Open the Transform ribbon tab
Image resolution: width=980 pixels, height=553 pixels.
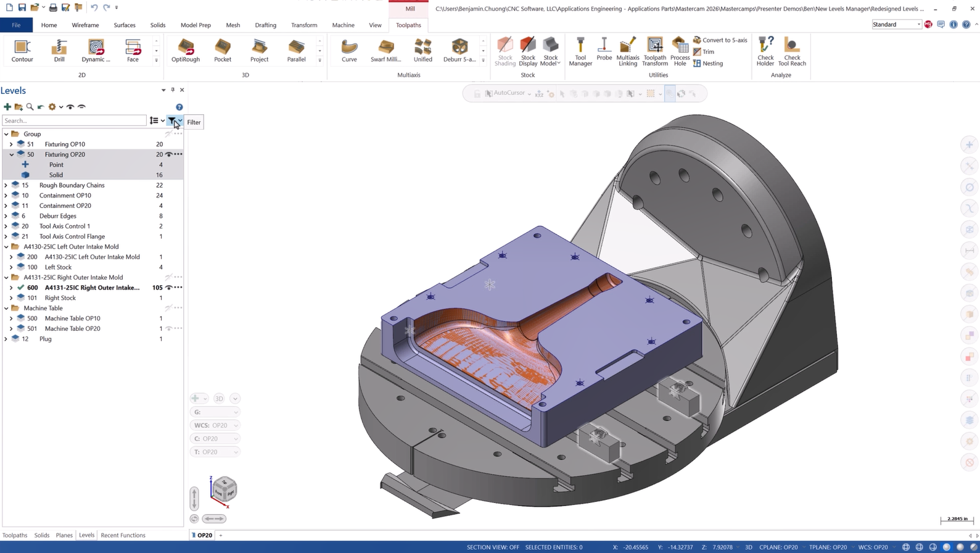click(304, 25)
